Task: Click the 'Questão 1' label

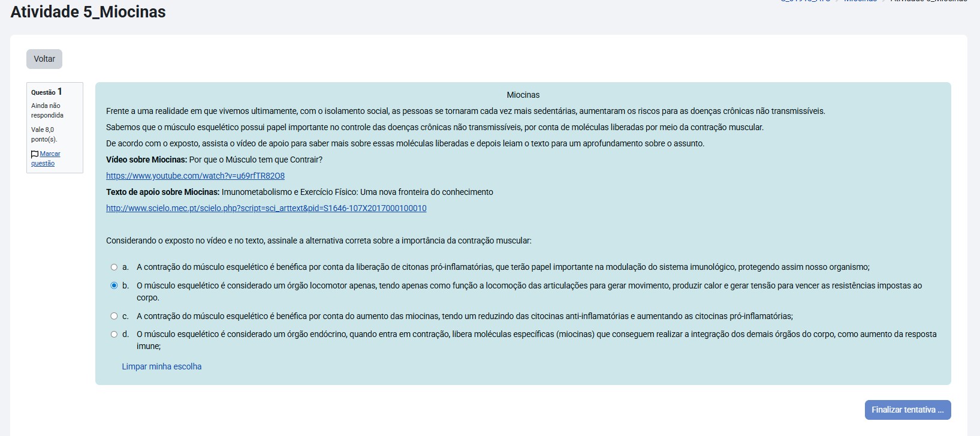Action: (47, 92)
